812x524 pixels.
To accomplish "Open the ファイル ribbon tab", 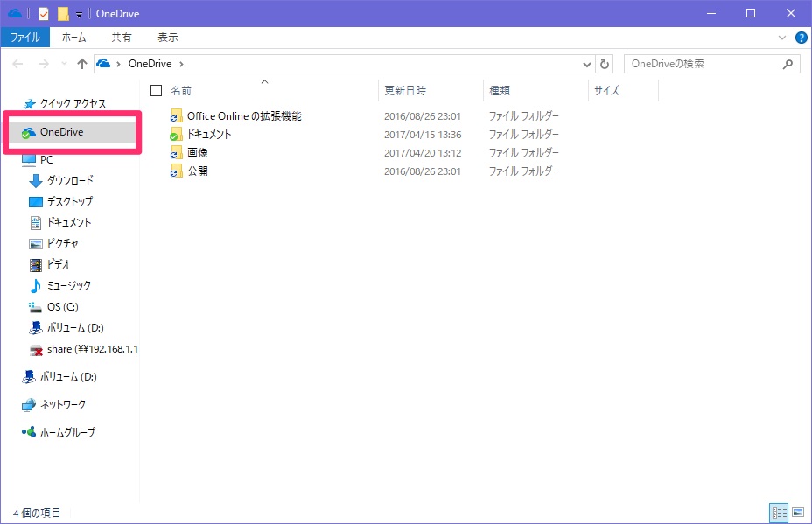I will tap(24, 38).
